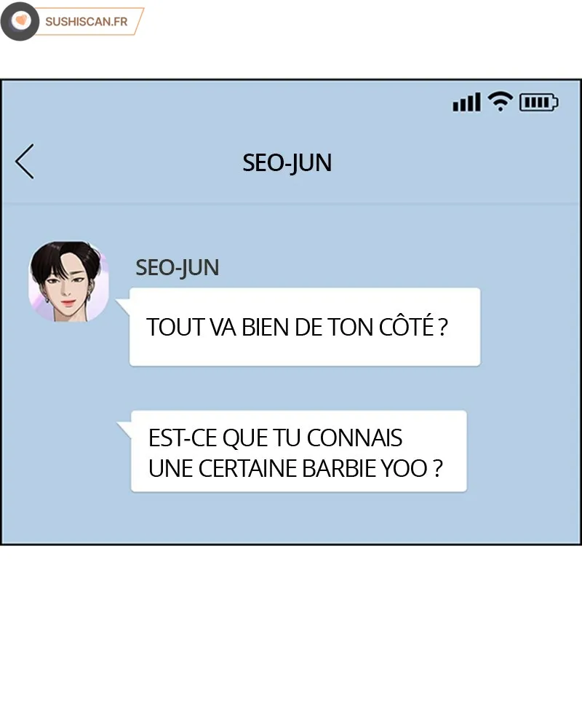The width and height of the screenshot is (582, 728).
Task: Click the SEO-JUN chat header title
Action: coord(287,163)
